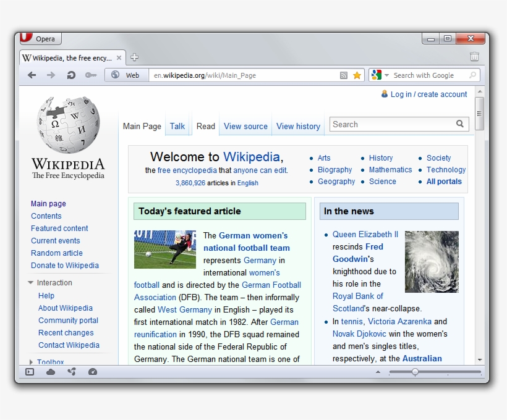This screenshot has height=420, width=507.
Task: Open the Geography portal link
Action: 336,182
